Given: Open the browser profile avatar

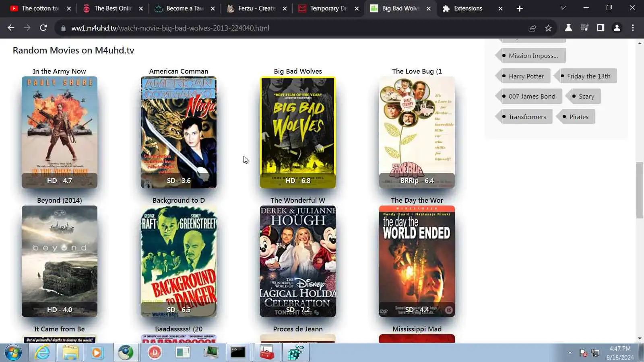Looking at the screenshot, I should 617,28.
